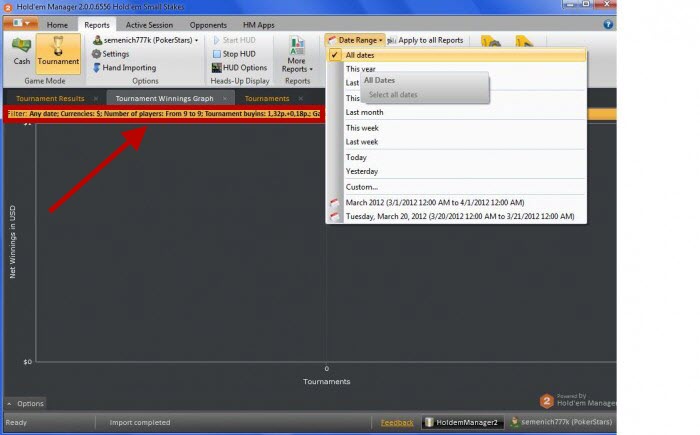Expand the Options panel at bottom left

25,404
